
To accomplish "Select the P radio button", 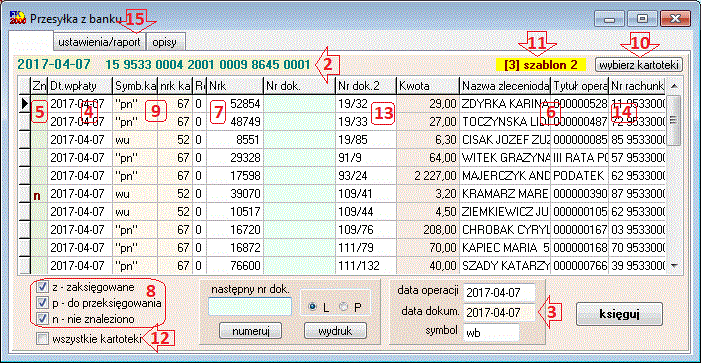I will pyautogui.click(x=344, y=307).
